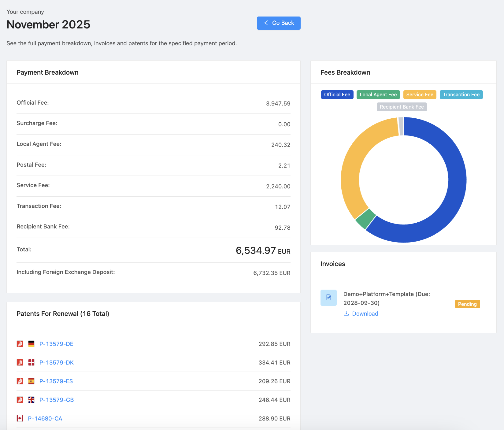Open patent P-14680-CA details

(45, 418)
